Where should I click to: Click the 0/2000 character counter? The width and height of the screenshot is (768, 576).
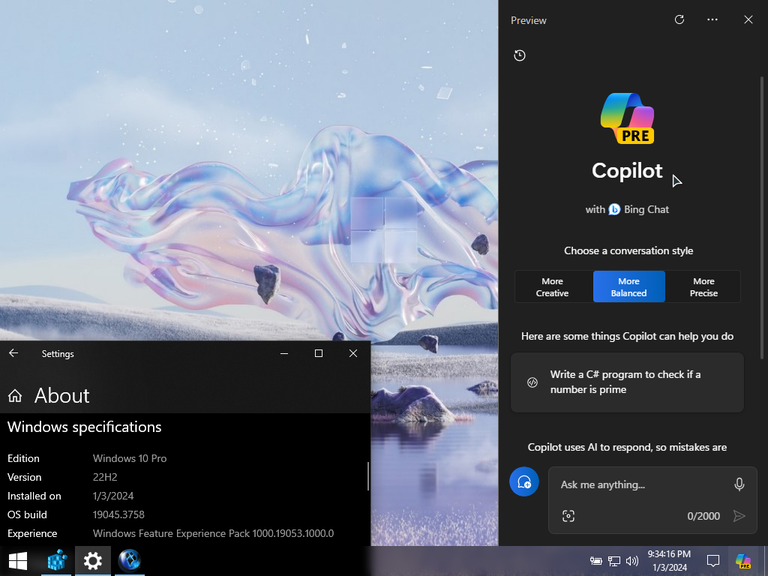(x=703, y=516)
